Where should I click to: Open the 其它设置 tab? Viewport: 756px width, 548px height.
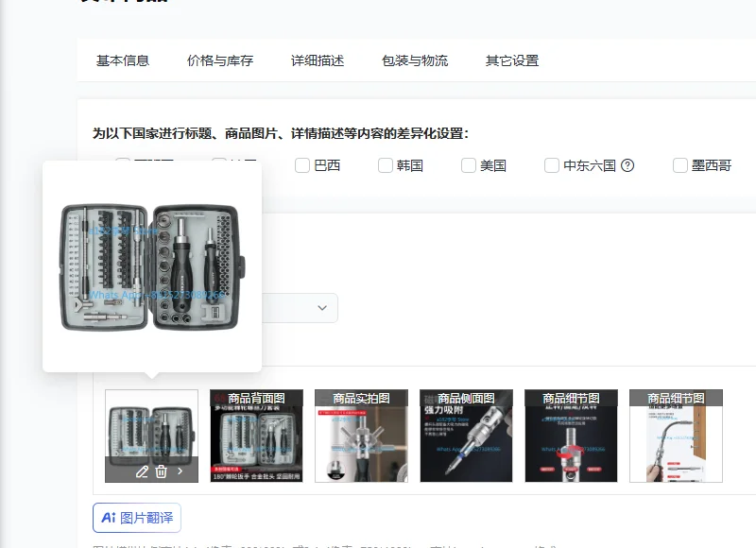click(512, 60)
